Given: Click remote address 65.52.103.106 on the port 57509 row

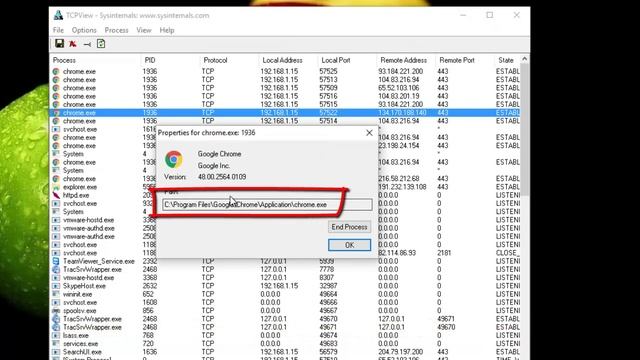Looking at the screenshot, I should point(399,88).
